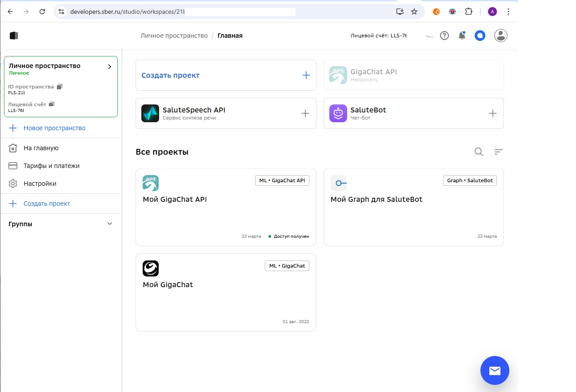Click the user profile avatar icon
The width and height of the screenshot is (576, 392).
click(501, 36)
